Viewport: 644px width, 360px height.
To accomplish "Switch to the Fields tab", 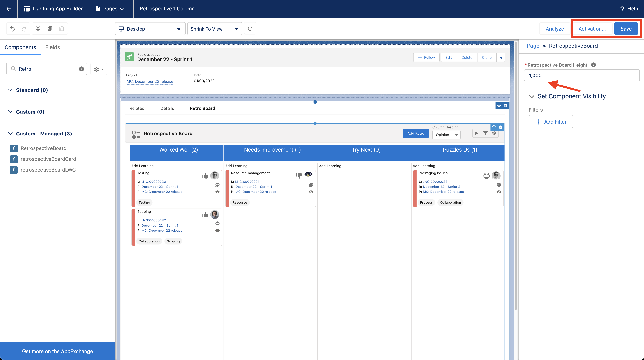I will pyautogui.click(x=53, y=47).
